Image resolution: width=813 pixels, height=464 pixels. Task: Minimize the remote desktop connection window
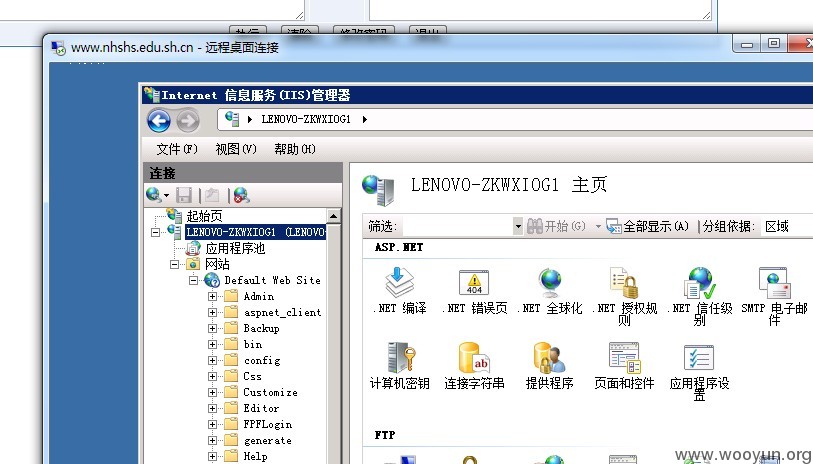pyautogui.click(x=747, y=45)
